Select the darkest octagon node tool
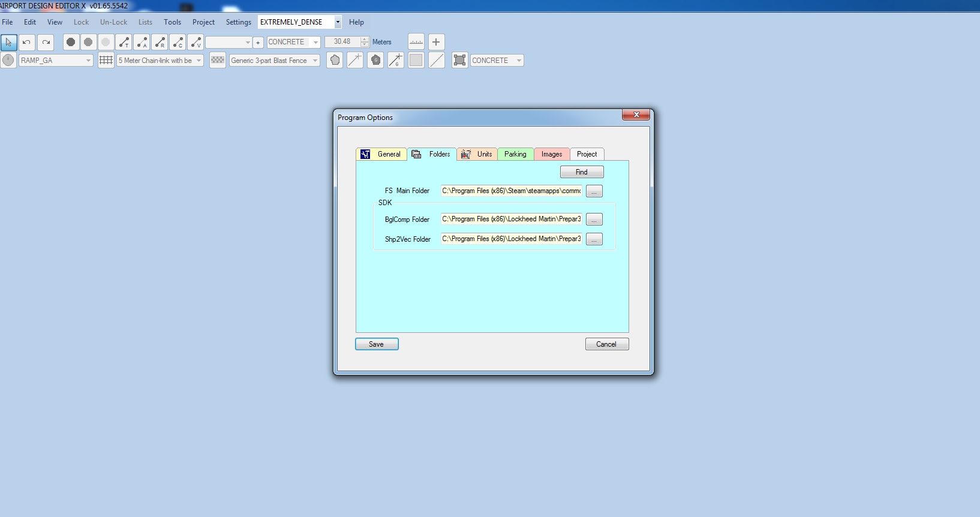 71,42
